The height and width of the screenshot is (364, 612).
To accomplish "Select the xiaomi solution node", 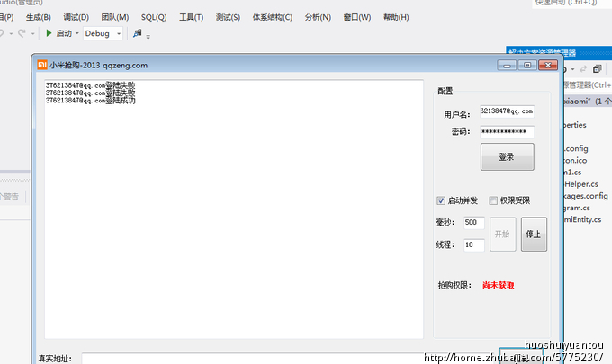I will point(588,102).
